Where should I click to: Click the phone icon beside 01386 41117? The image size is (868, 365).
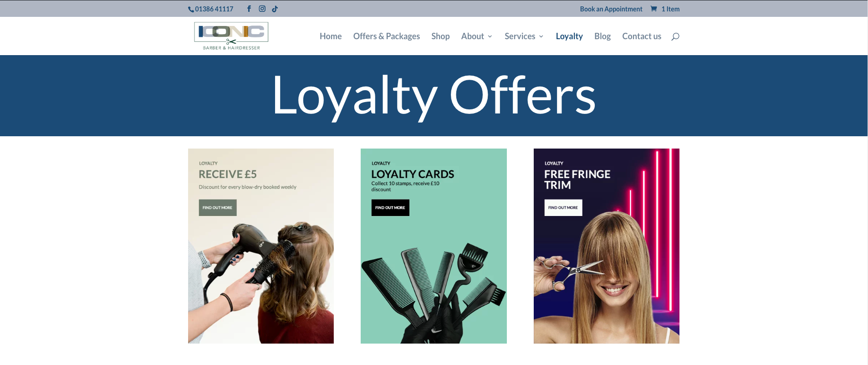[x=191, y=9]
